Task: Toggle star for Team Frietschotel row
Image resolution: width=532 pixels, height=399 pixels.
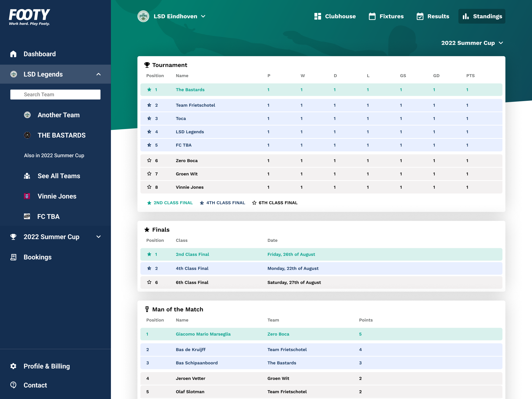Action: pyautogui.click(x=149, y=105)
